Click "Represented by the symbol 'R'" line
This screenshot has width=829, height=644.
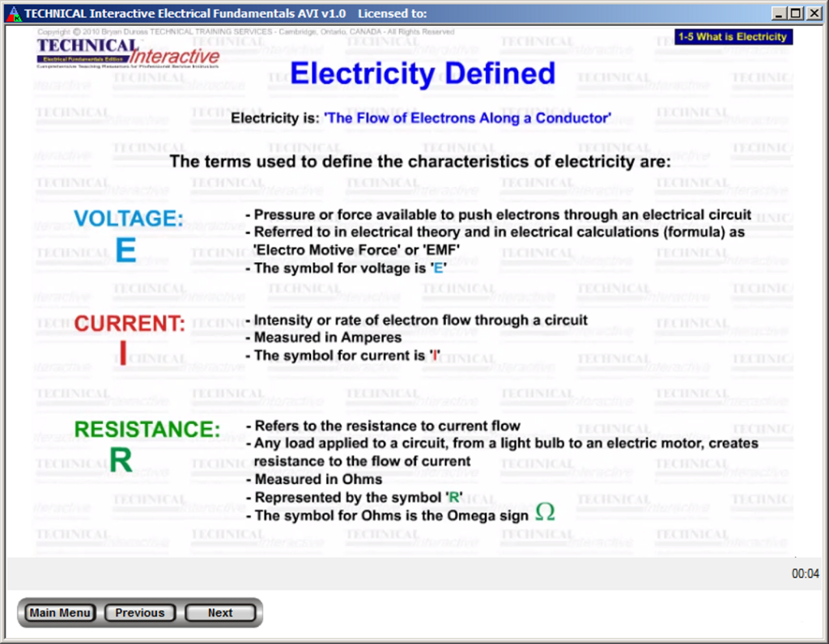pos(355,498)
